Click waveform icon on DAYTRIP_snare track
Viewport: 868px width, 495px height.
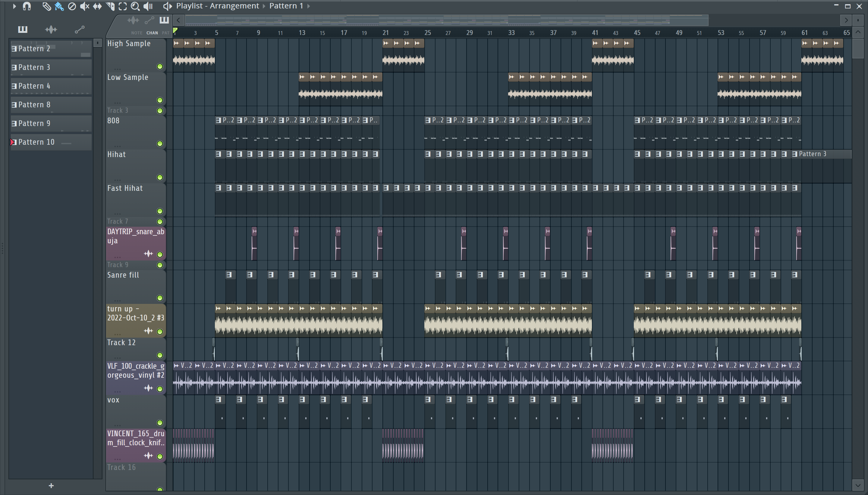[148, 254]
